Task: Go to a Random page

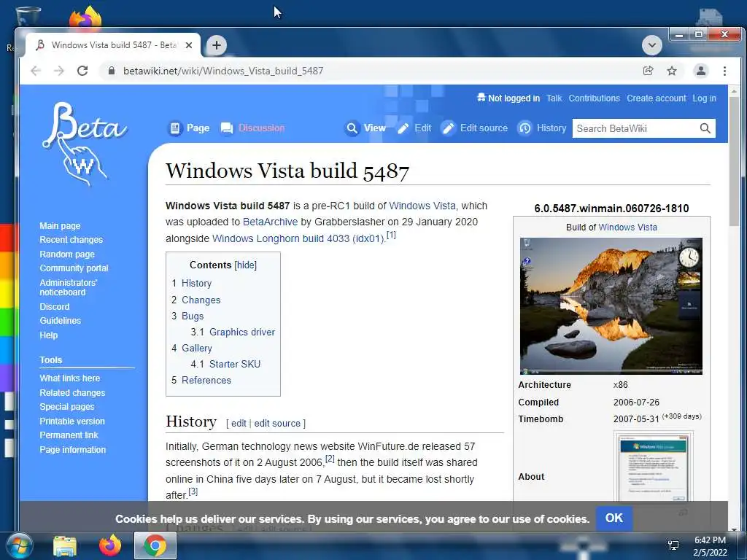Action: tap(66, 254)
